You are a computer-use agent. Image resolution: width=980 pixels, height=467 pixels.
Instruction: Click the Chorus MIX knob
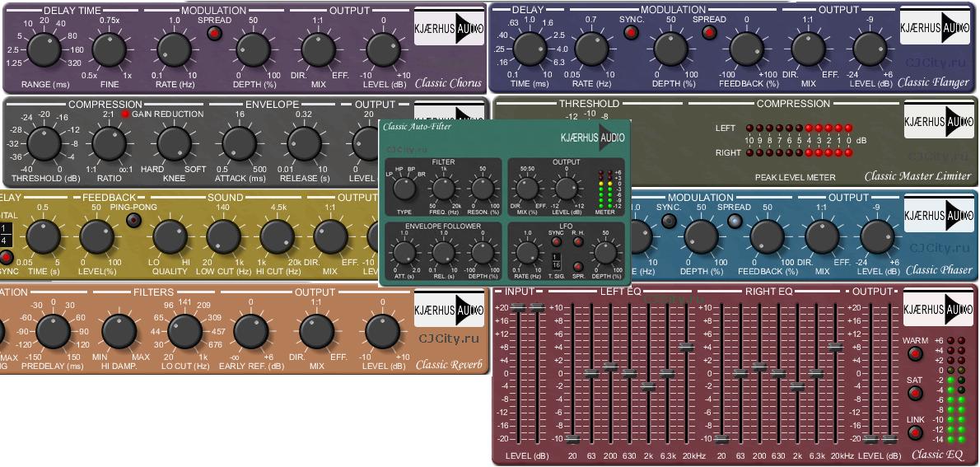coord(318,50)
